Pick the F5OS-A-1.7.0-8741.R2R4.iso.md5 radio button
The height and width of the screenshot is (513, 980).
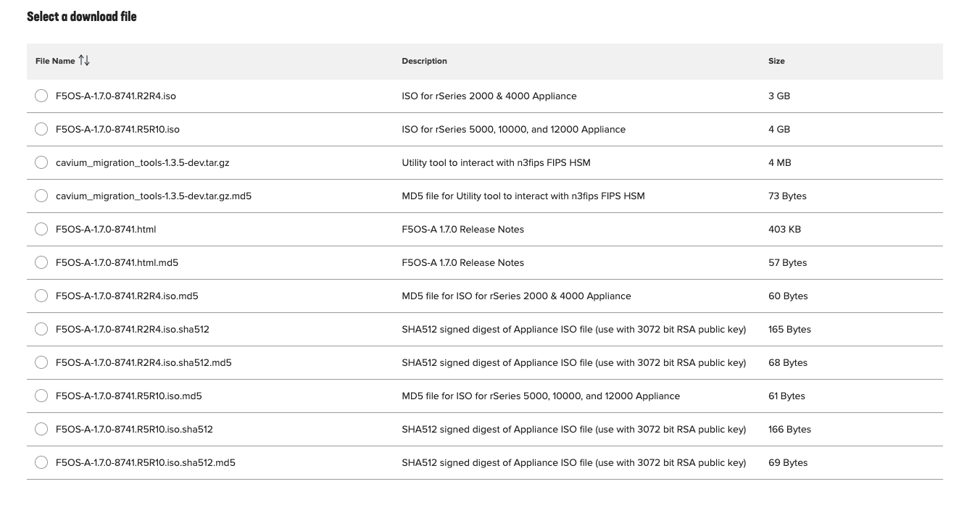pyautogui.click(x=41, y=296)
